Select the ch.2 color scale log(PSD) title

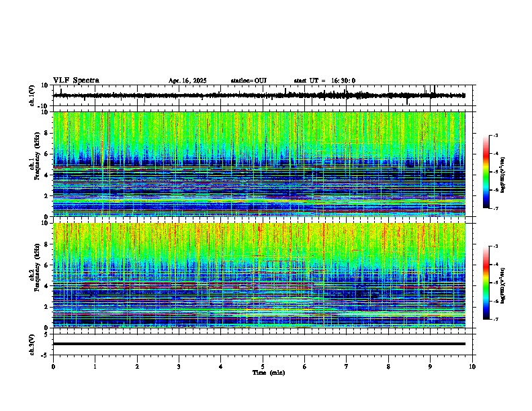coord(503,285)
